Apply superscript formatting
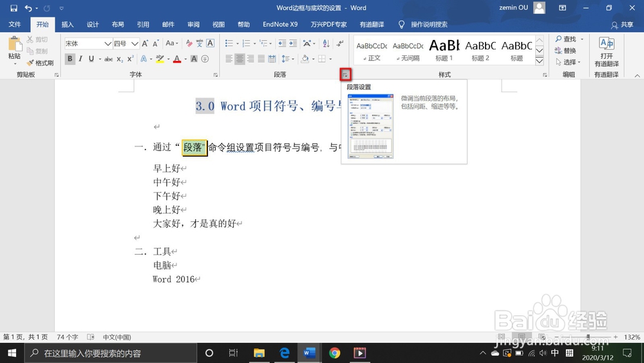644x363 pixels. [130, 59]
